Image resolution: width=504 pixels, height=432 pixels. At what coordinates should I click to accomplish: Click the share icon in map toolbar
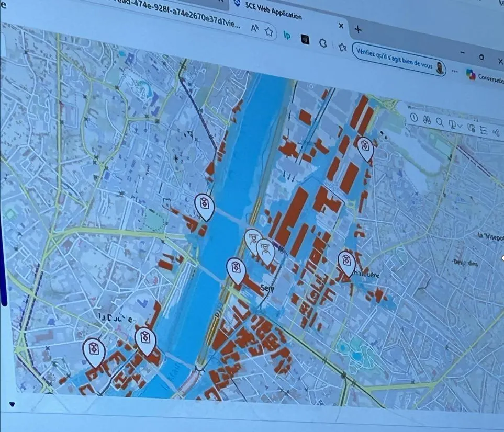(x=495, y=132)
